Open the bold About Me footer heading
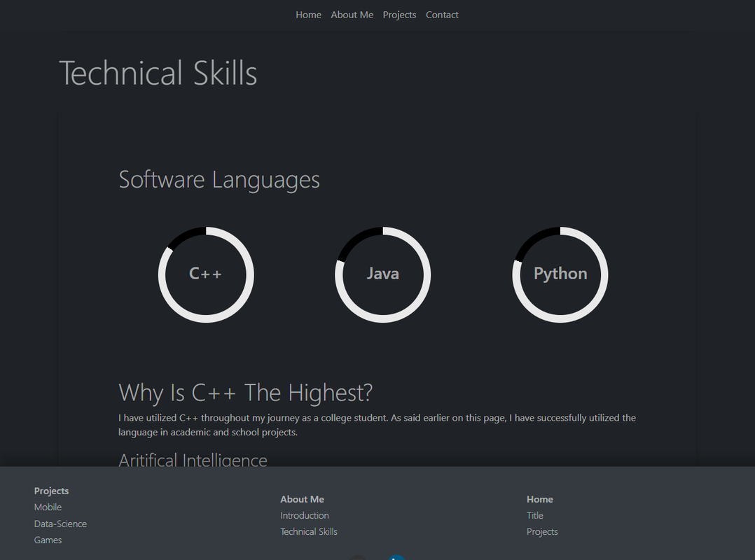This screenshot has width=755, height=560. point(302,499)
